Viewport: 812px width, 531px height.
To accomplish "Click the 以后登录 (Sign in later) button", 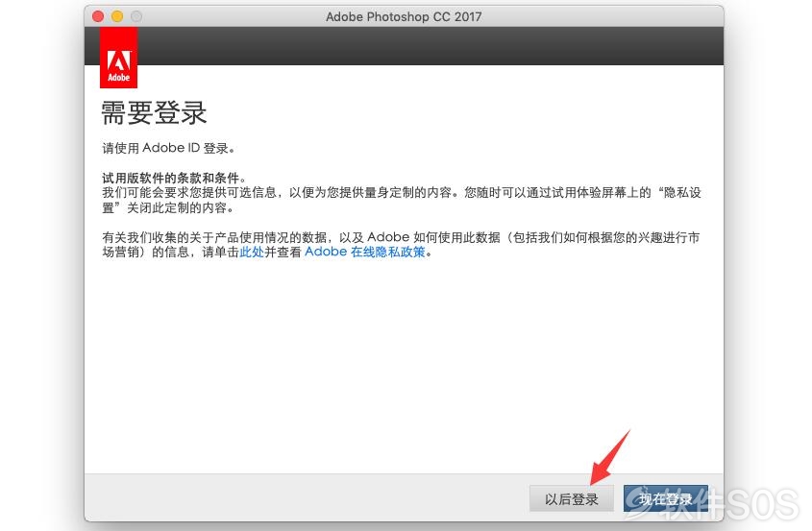I will (571, 499).
